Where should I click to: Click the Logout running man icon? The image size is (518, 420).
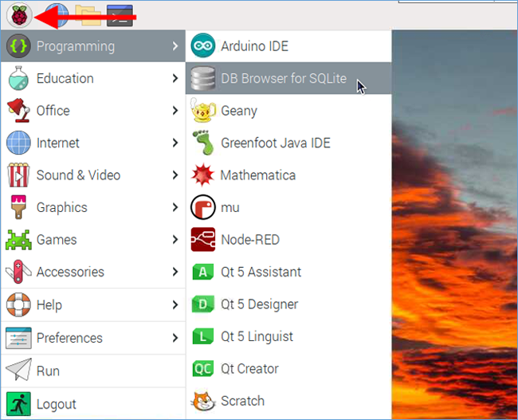point(18,404)
